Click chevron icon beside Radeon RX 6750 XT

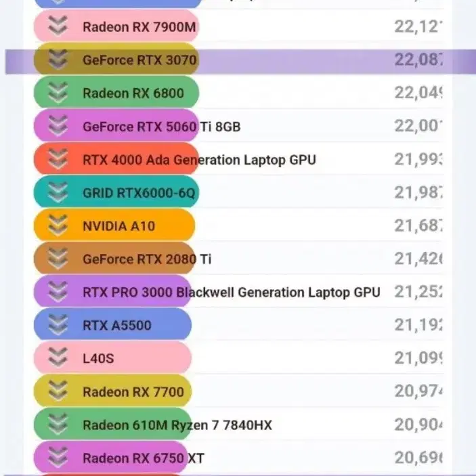pyautogui.click(x=58, y=458)
